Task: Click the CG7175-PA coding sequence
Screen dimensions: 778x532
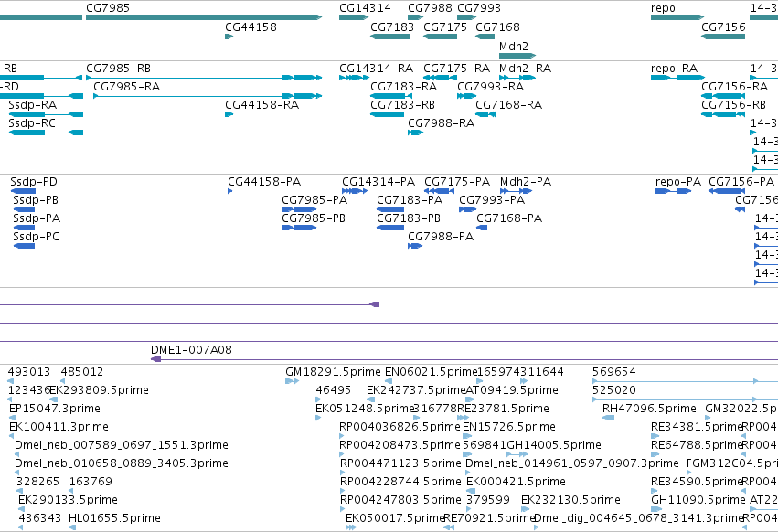Action: click(439, 191)
